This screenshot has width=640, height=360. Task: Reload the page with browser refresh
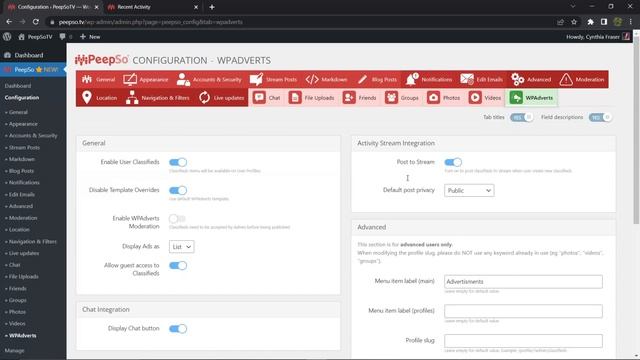(x=36, y=22)
